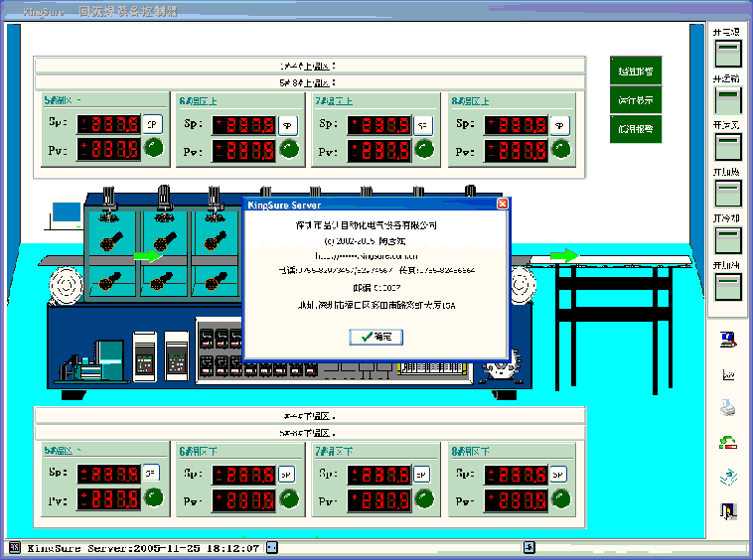Click the small icon near status bar right side

tap(529, 547)
